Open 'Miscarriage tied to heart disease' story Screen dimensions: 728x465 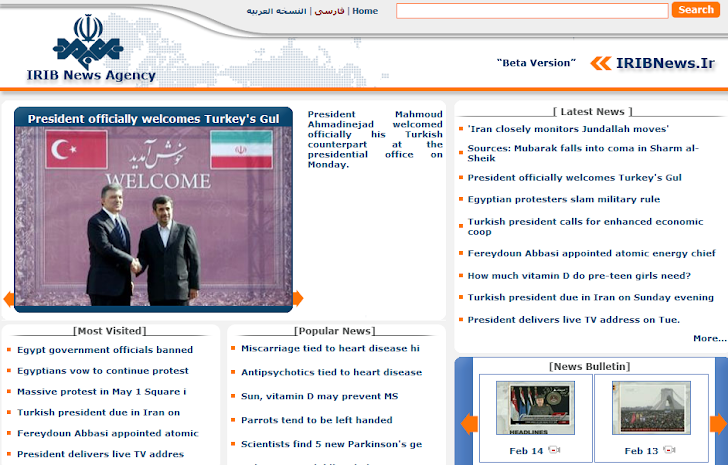pos(330,349)
